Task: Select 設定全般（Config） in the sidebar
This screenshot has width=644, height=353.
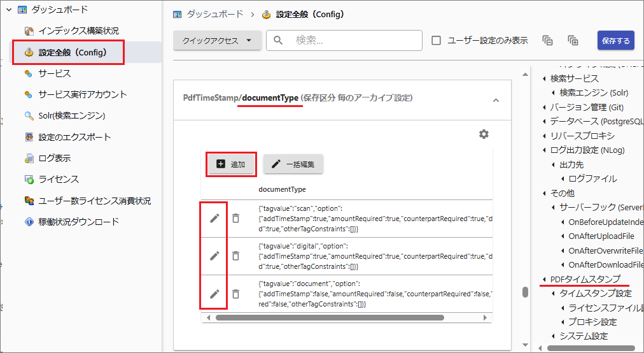Action: point(72,52)
